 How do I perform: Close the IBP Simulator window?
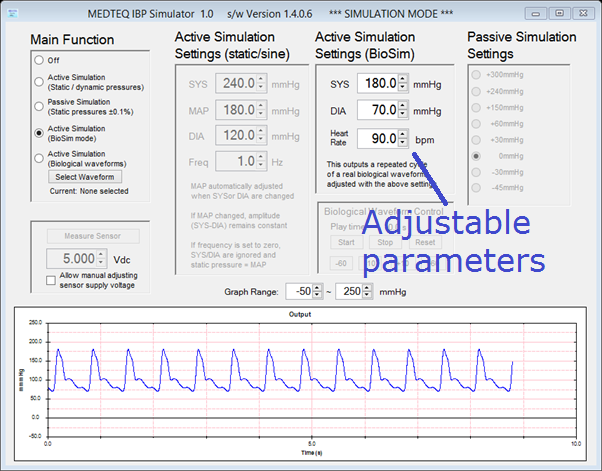pyautogui.click(x=584, y=13)
